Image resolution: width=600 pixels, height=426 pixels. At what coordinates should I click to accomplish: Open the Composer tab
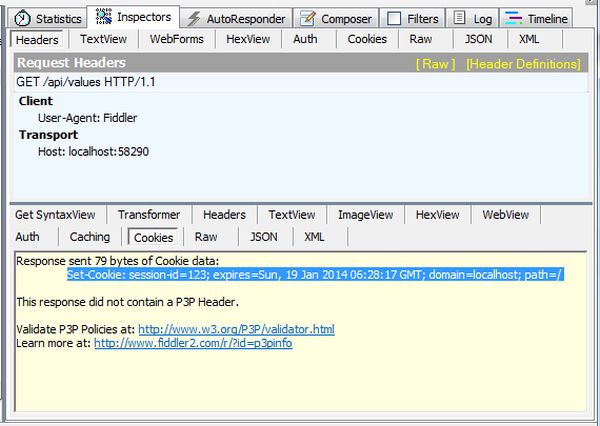336,18
